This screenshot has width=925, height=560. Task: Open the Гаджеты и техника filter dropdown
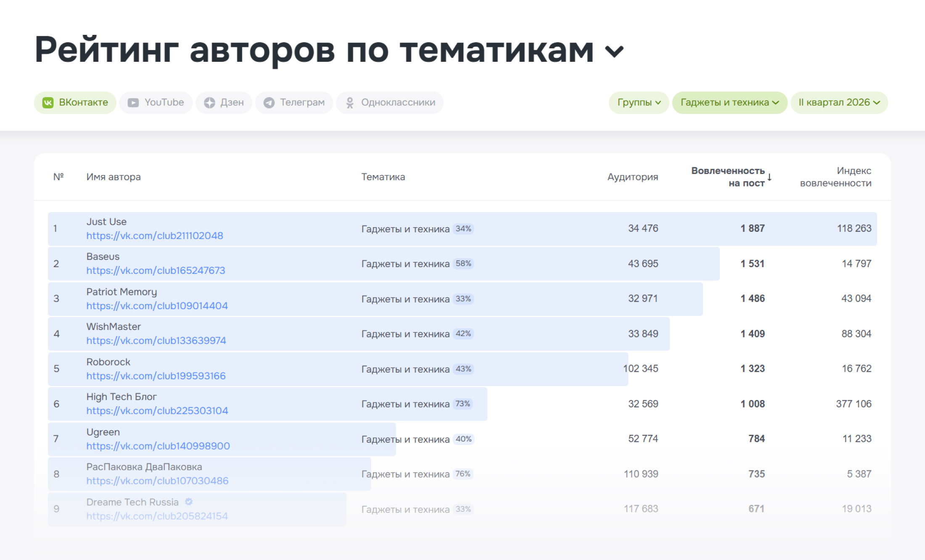729,103
